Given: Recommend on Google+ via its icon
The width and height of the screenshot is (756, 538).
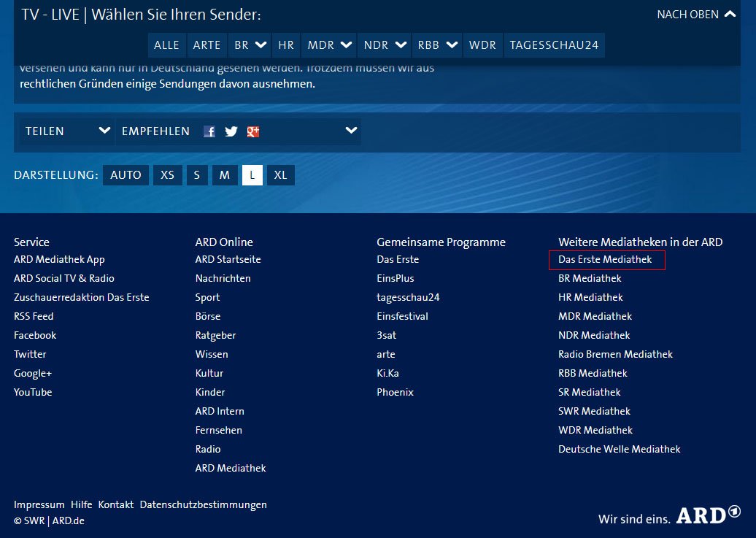Looking at the screenshot, I should [x=253, y=131].
